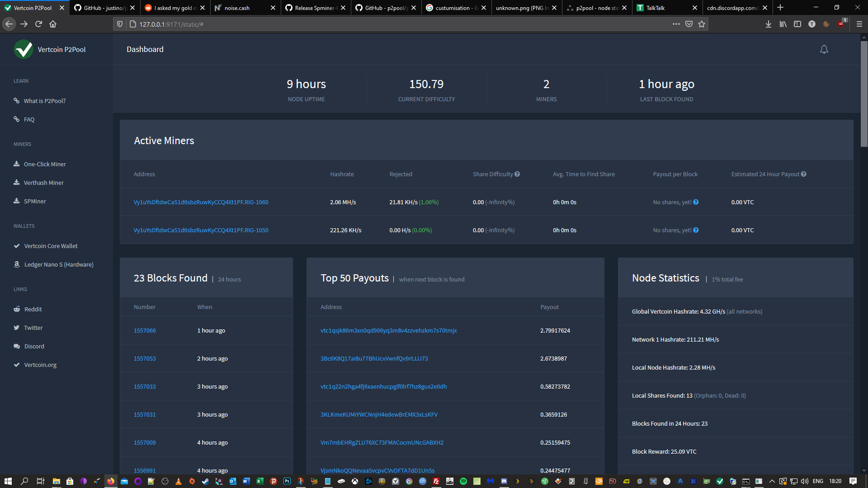Open the FAQ sidebar link

tap(29, 119)
